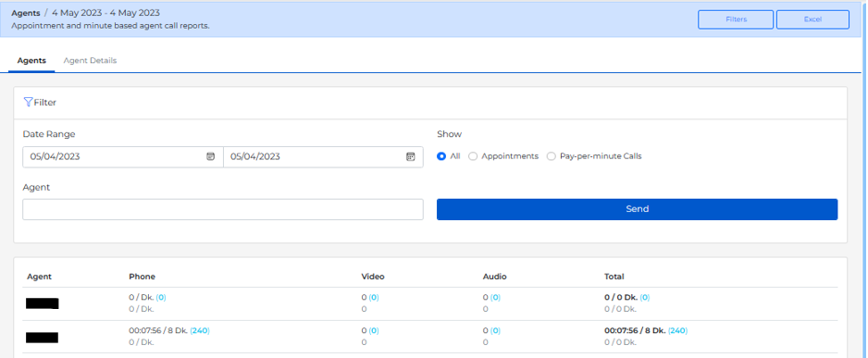The height and width of the screenshot is (358, 868).
Task: Submit filters with Send button
Action: coord(638,209)
